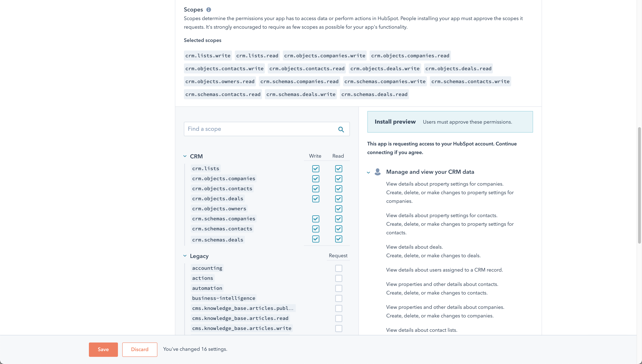
Task: Click the Scopes info tooltip icon
Action: point(209,9)
